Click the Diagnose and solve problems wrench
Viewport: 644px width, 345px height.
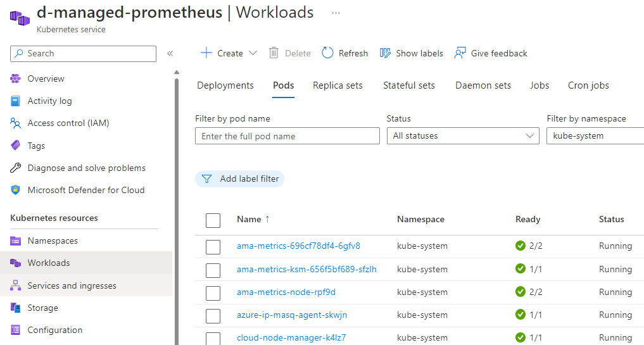pyautogui.click(x=16, y=168)
